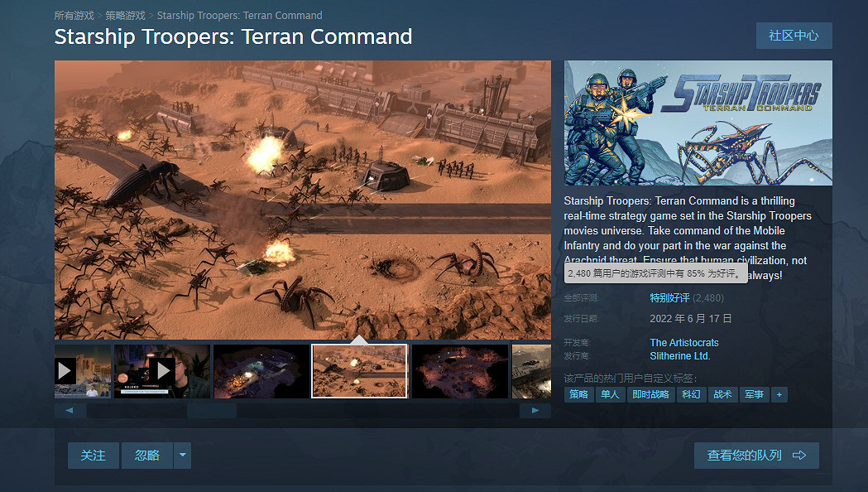
Task: Click left arrow on screenshot strip scrollbar
Action: pyautogui.click(x=70, y=411)
